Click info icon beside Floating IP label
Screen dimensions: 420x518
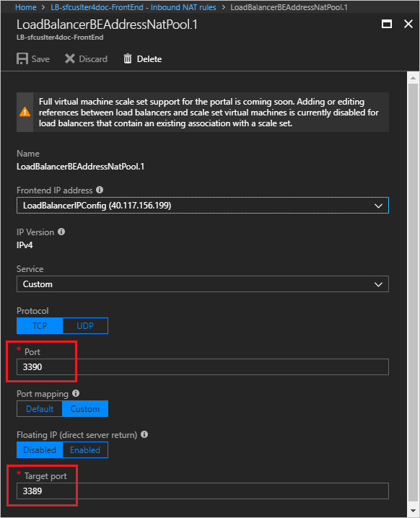[144, 434]
